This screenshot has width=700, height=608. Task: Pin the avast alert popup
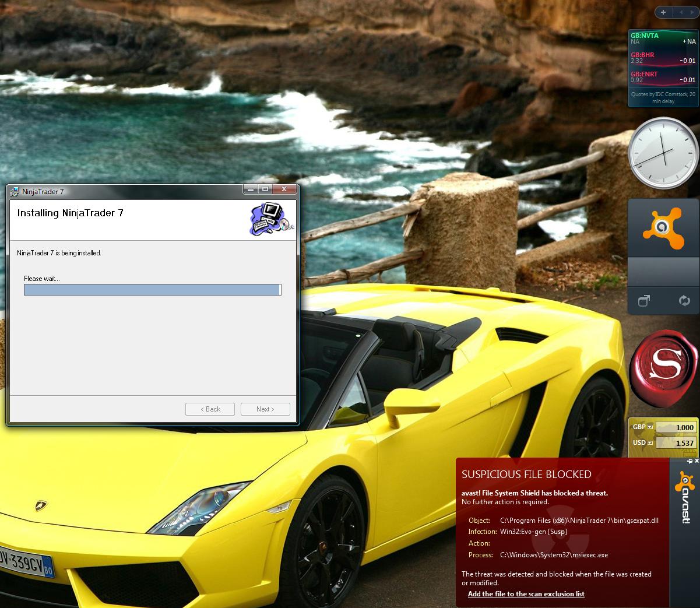tap(690, 461)
